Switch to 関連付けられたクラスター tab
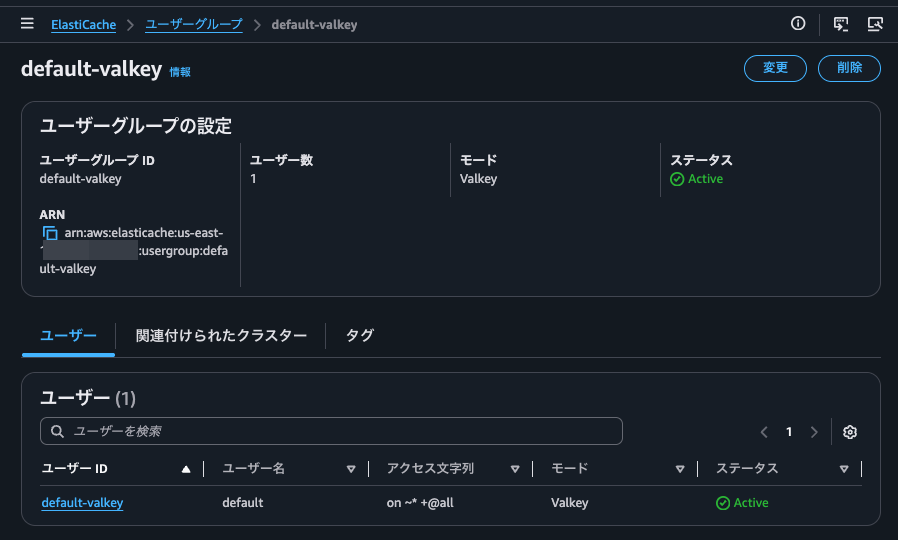The width and height of the screenshot is (898, 540). (x=221, y=336)
